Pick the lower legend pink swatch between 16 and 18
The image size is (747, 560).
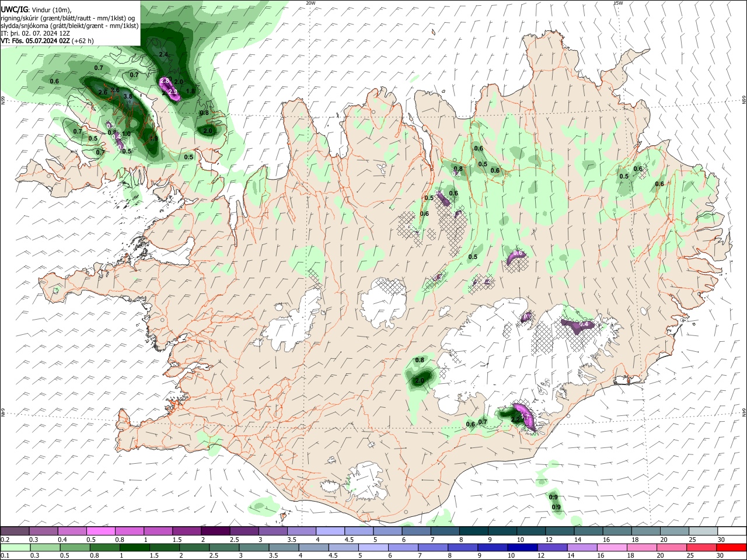(x=612, y=547)
